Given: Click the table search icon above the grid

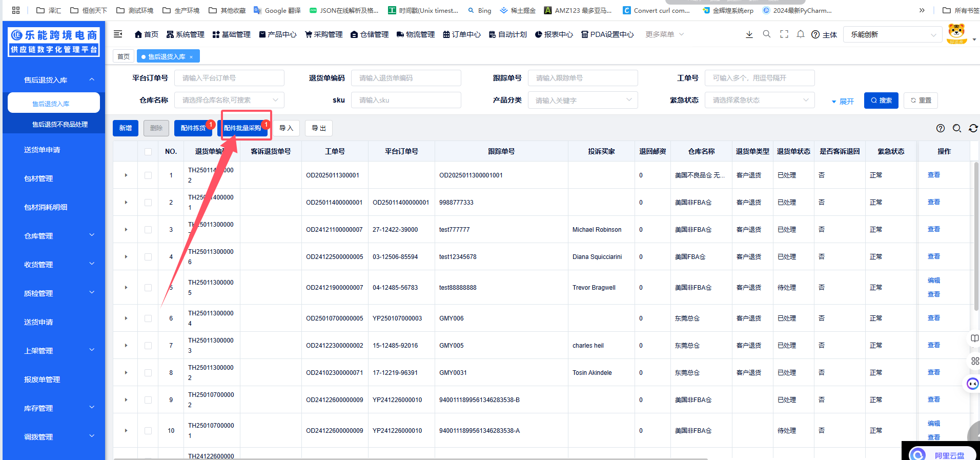Looking at the screenshot, I should coord(956,128).
